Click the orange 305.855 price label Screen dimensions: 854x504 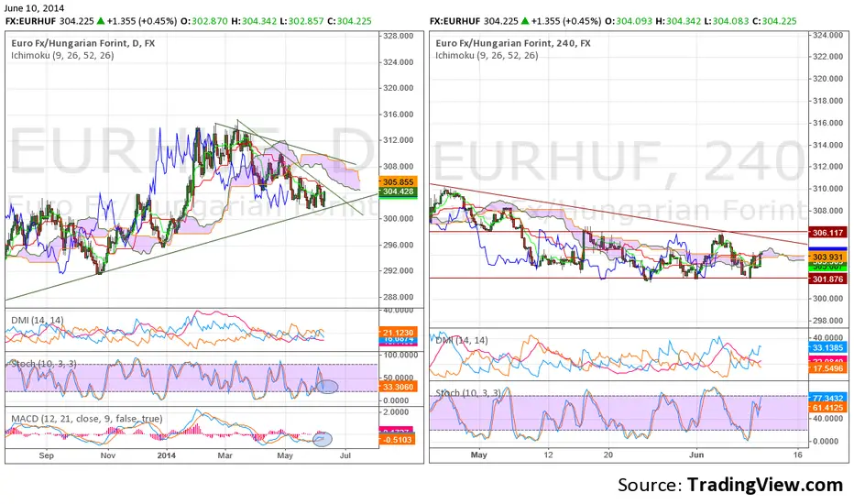click(x=398, y=182)
